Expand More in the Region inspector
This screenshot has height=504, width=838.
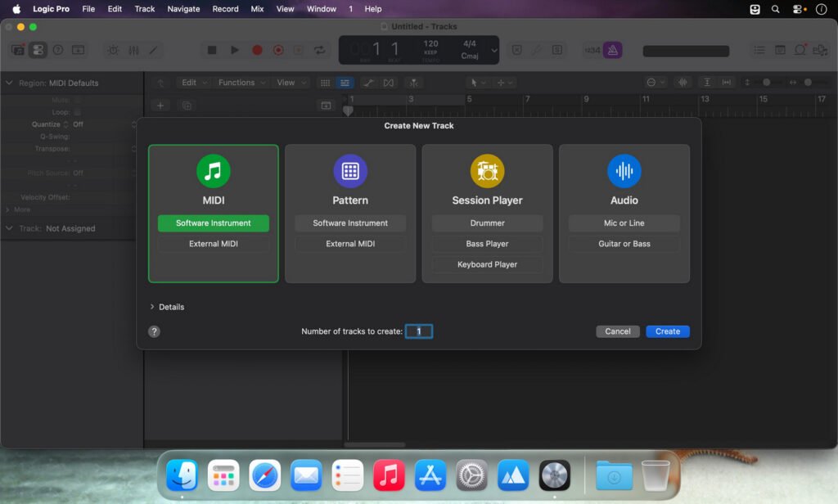click(7, 209)
